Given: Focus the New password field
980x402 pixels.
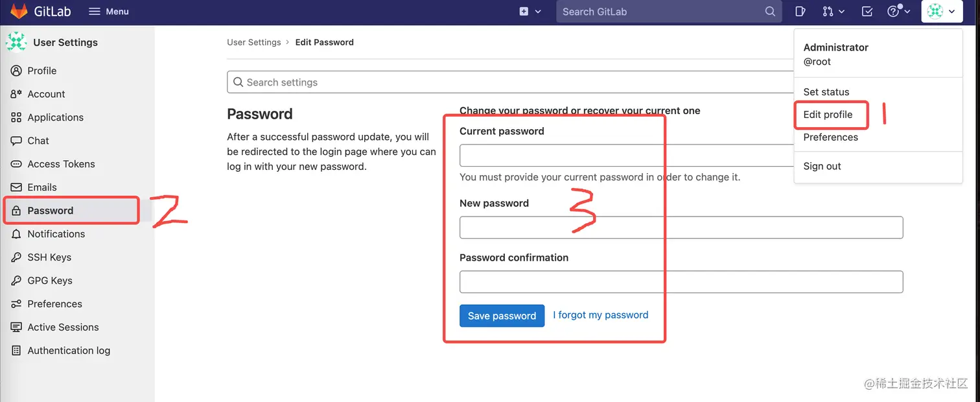Looking at the screenshot, I should tap(681, 228).
